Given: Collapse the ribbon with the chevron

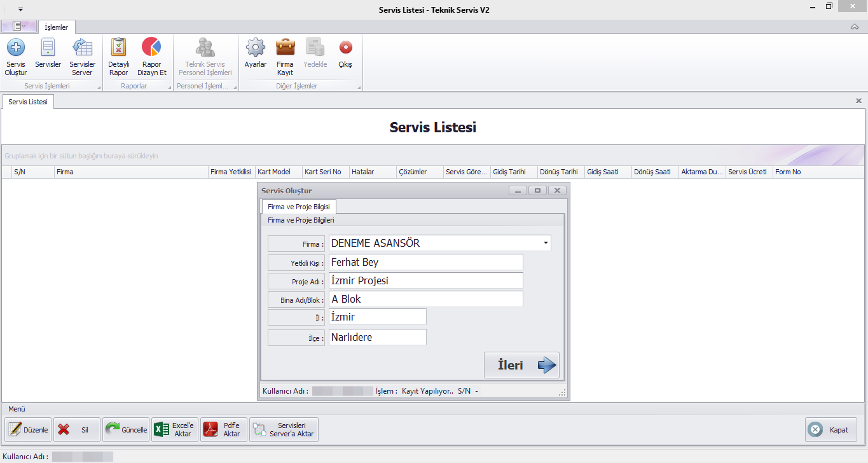Looking at the screenshot, I should click(x=854, y=27).
